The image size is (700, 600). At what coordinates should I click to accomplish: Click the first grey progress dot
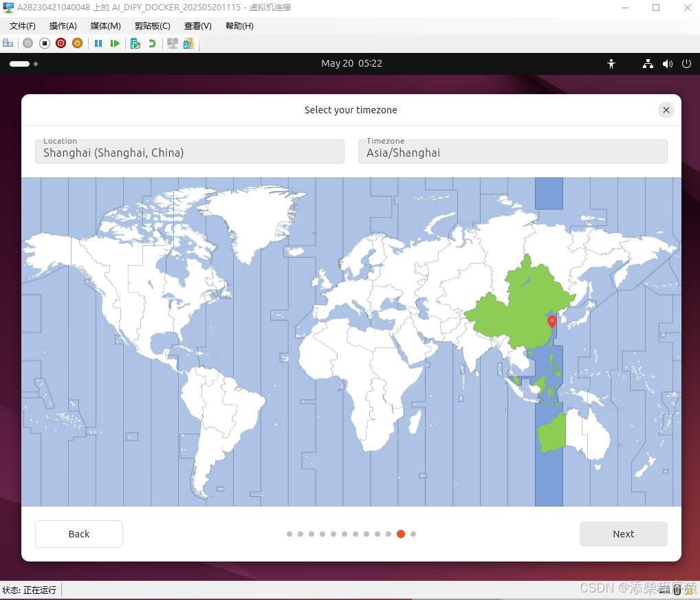pos(289,534)
